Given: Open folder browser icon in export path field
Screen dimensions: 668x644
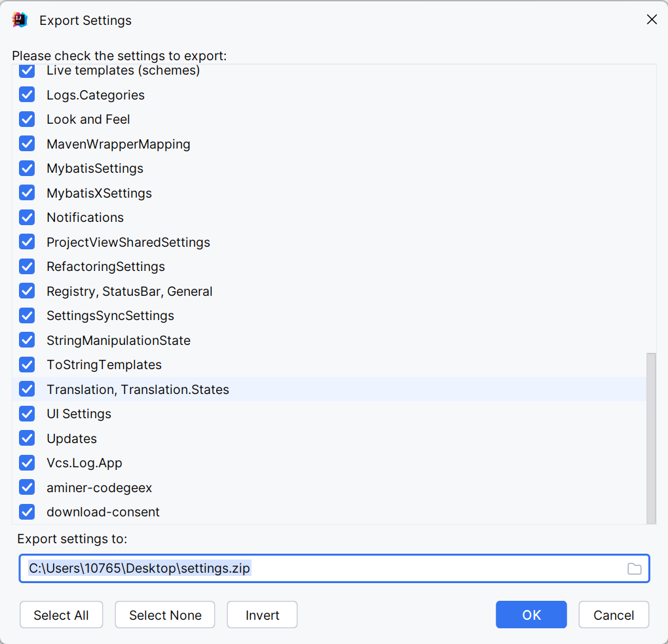Looking at the screenshot, I should click(634, 569).
